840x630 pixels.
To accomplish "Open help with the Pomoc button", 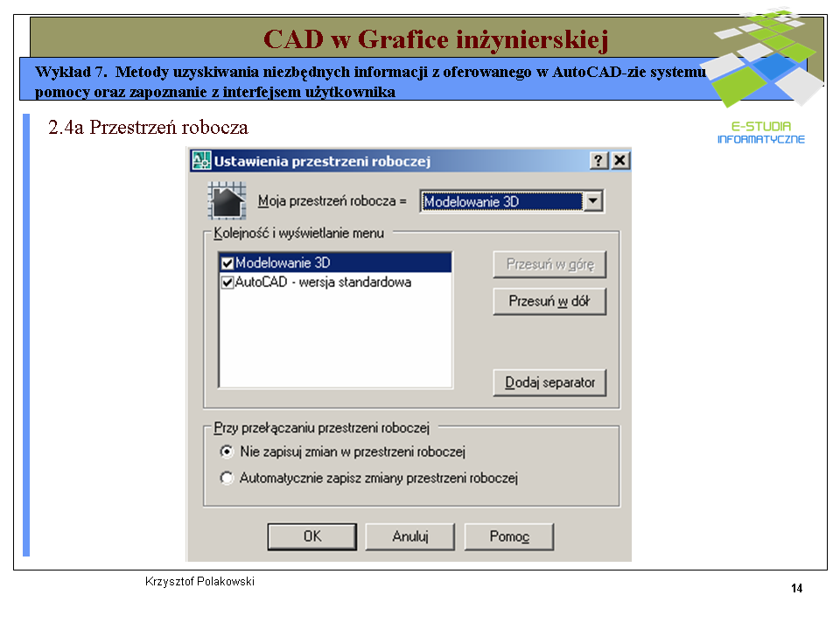I will (509, 536).
